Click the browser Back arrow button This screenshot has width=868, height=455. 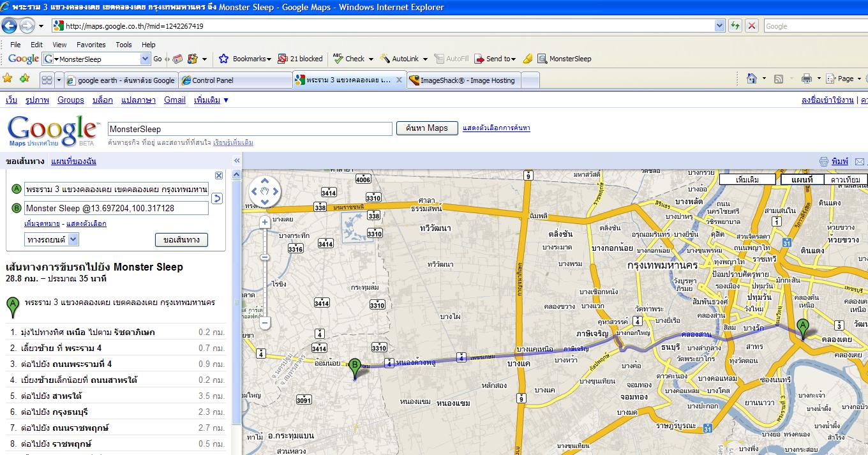(x=9, y=26)
